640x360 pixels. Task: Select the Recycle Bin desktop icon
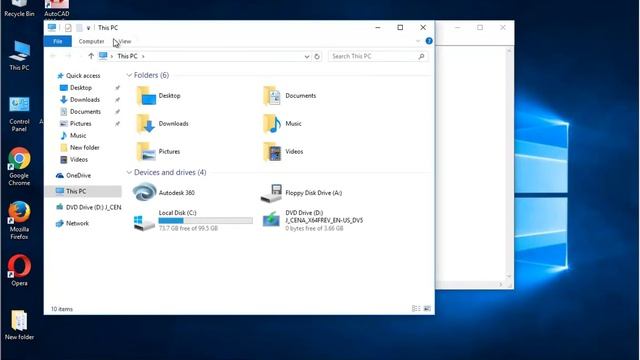[19, 9]
